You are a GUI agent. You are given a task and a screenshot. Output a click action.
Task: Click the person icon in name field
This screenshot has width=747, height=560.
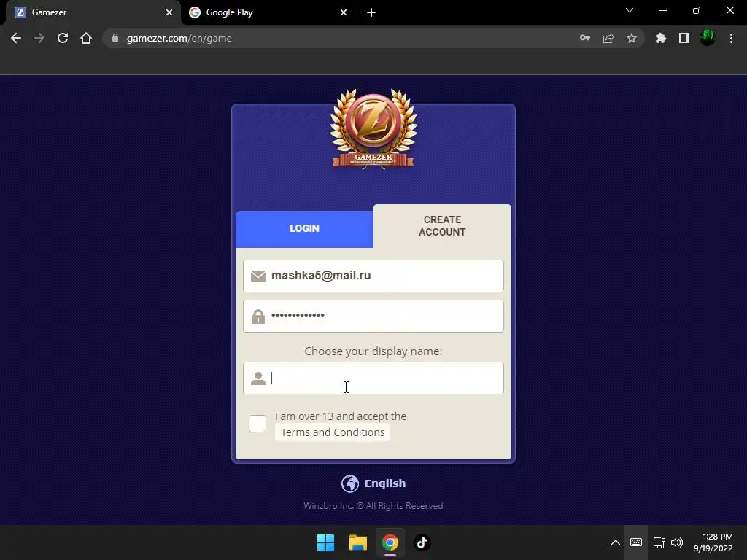coord(258,378)
